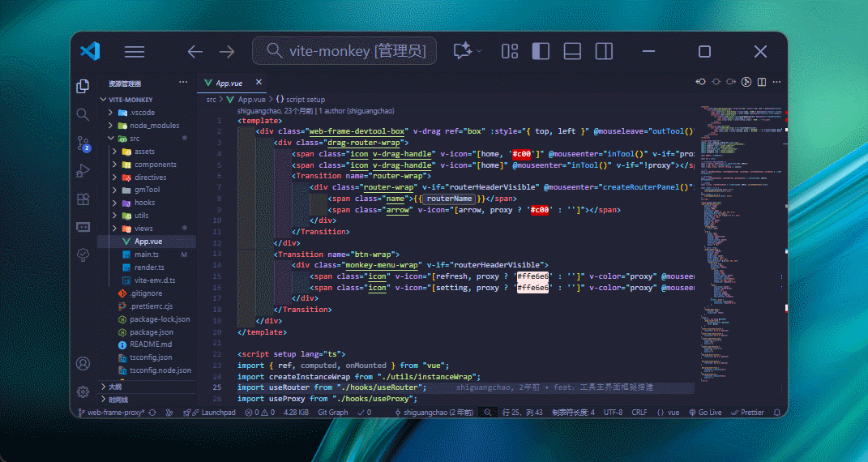Click the src breadcrumb
Screen dimensions: 868x462
click(211, 100)
